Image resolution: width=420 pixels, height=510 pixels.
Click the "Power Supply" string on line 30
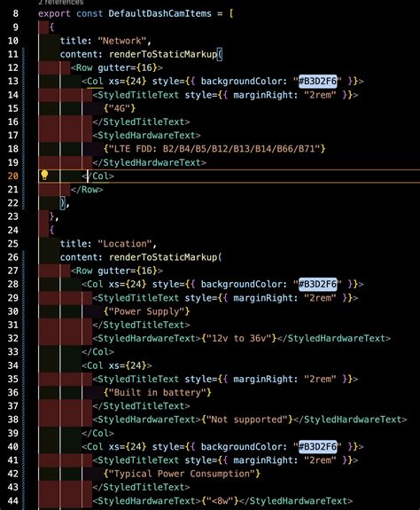click(146, 311)
